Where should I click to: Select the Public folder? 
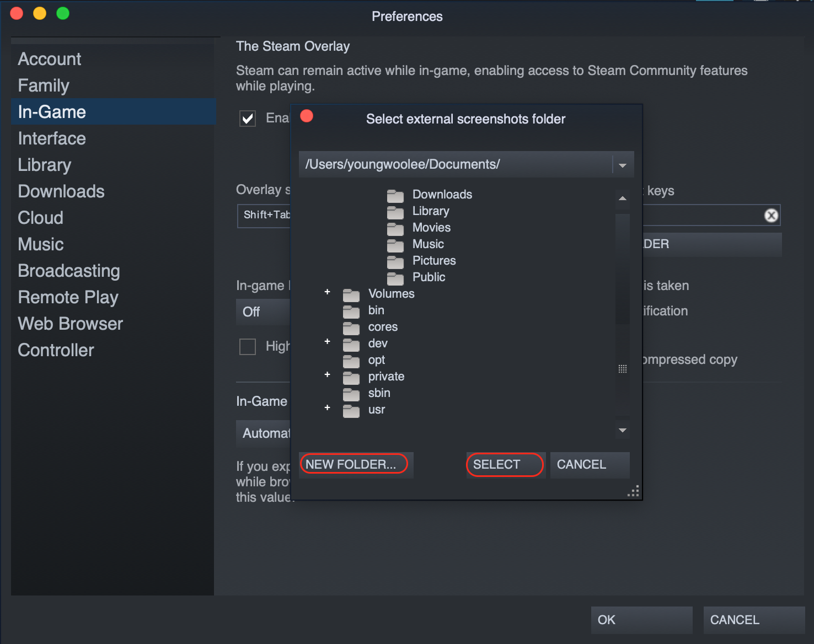(x=429, y=277)
